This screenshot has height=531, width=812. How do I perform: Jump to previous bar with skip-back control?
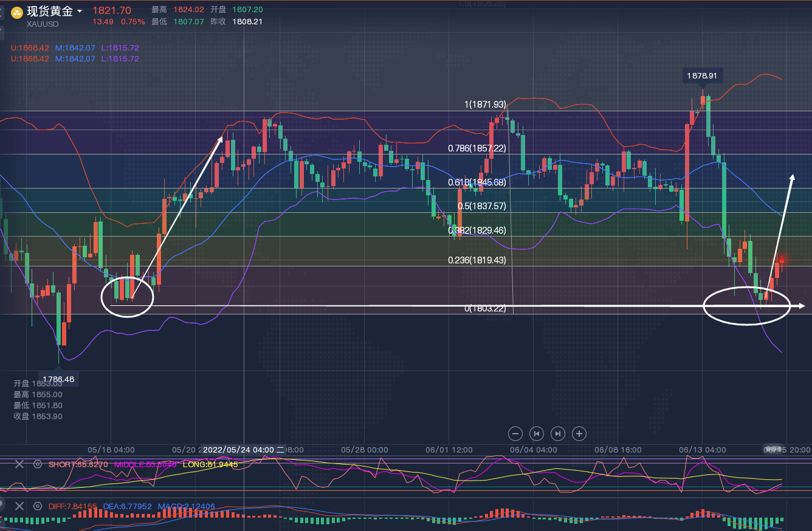point(536,434)
